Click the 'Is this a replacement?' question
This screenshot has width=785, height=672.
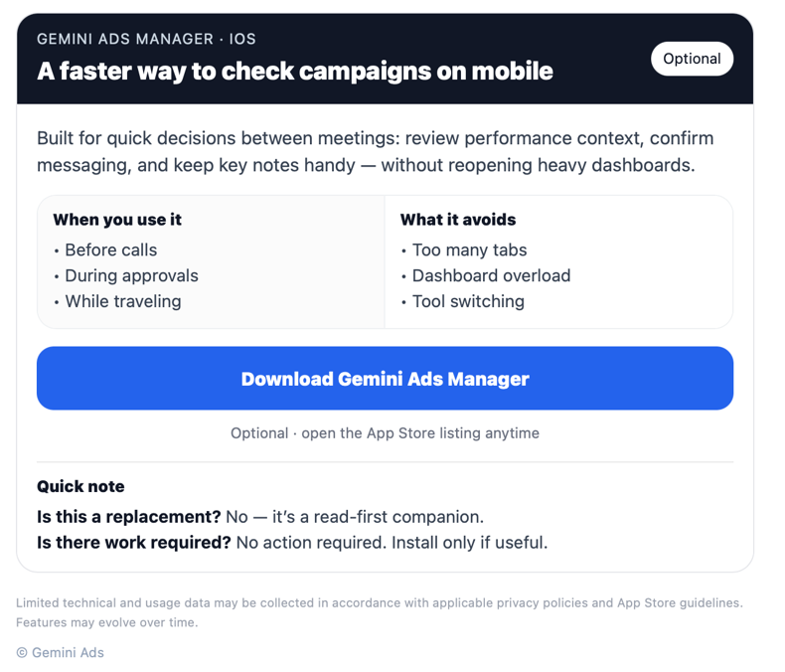coord(128,517)
